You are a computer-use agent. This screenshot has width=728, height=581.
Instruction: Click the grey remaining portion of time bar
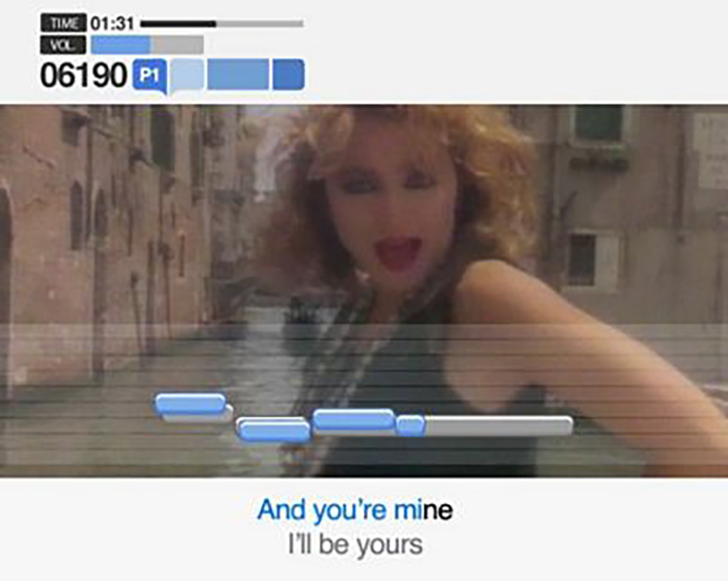(x=260, y=23)
